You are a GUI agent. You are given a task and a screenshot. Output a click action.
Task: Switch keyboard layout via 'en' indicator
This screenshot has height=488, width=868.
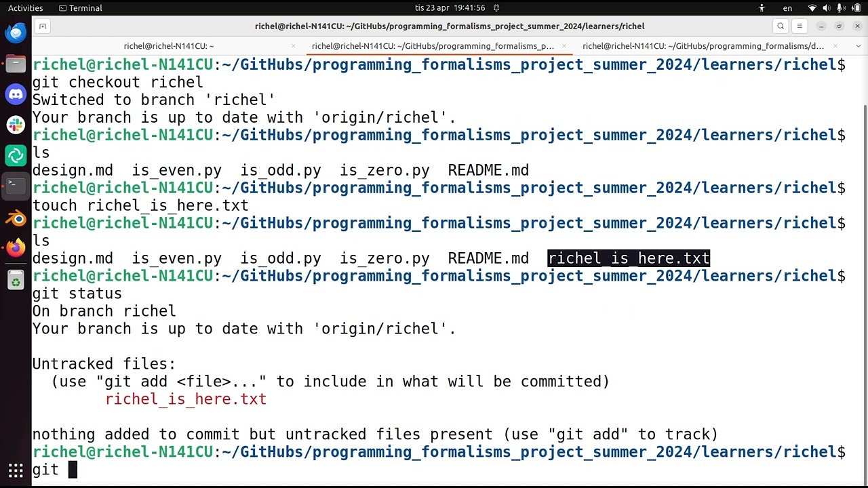point(787,8)
